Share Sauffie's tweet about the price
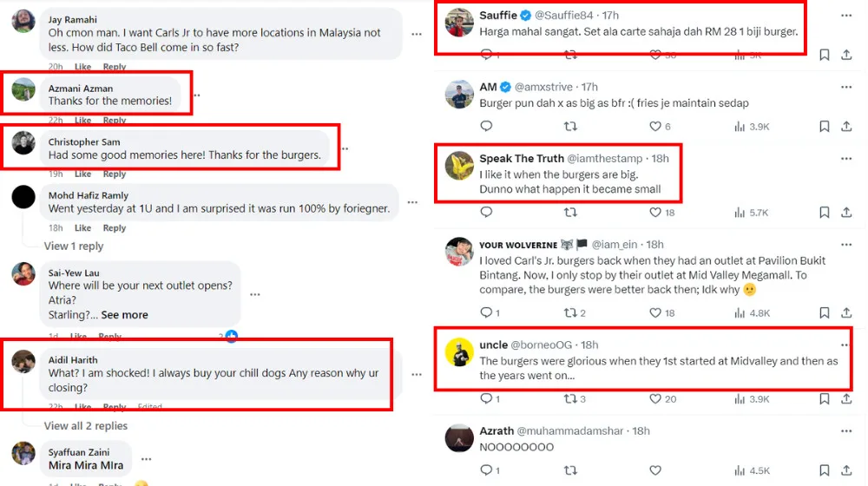Screen dimensions: 868x486 846,55
